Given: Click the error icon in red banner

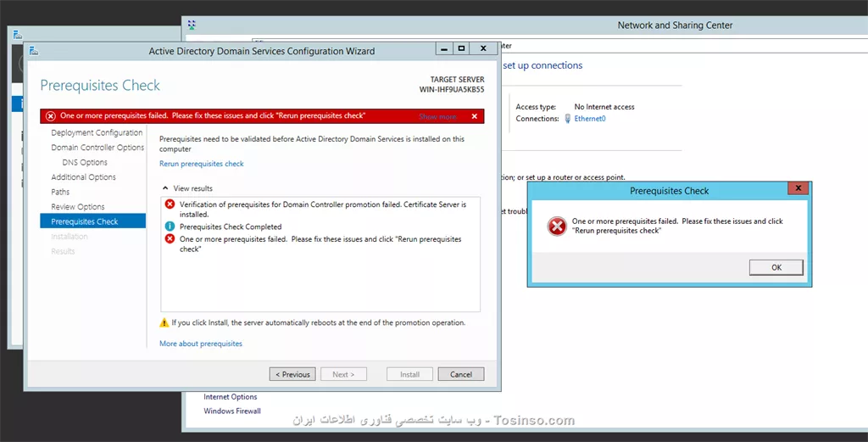Looking at the screenshot, I should (51, 116).
